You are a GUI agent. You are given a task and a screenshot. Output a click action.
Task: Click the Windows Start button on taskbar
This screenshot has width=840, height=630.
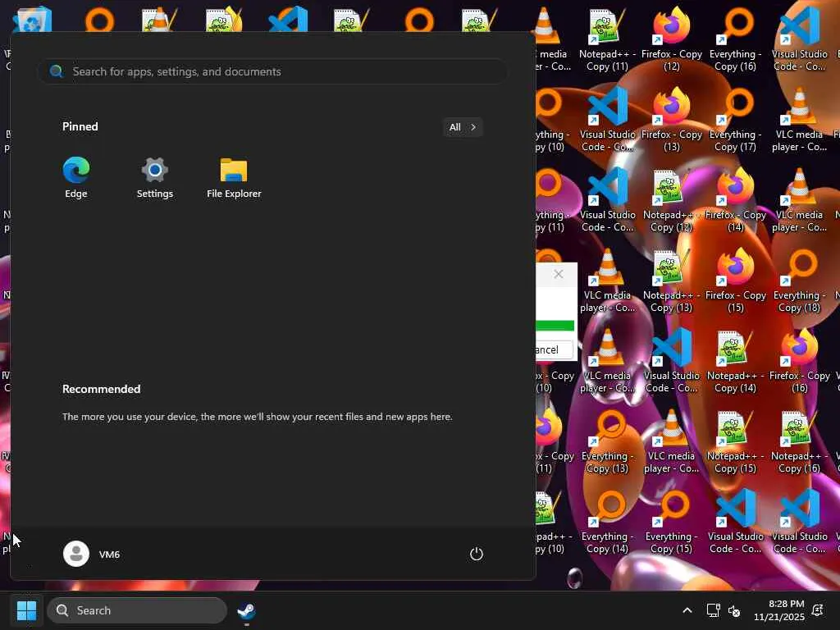click(x=26, y=610)
